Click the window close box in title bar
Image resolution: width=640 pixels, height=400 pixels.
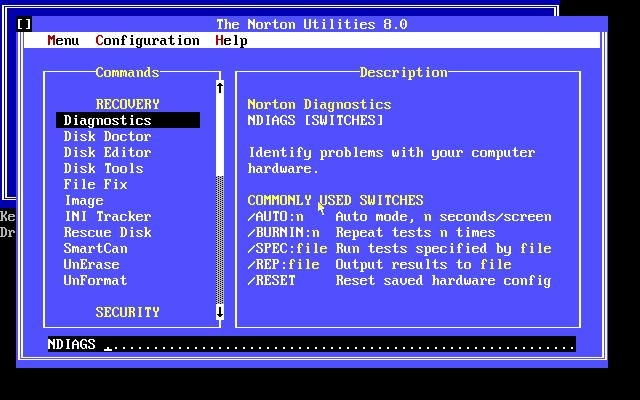click(24, 24)
